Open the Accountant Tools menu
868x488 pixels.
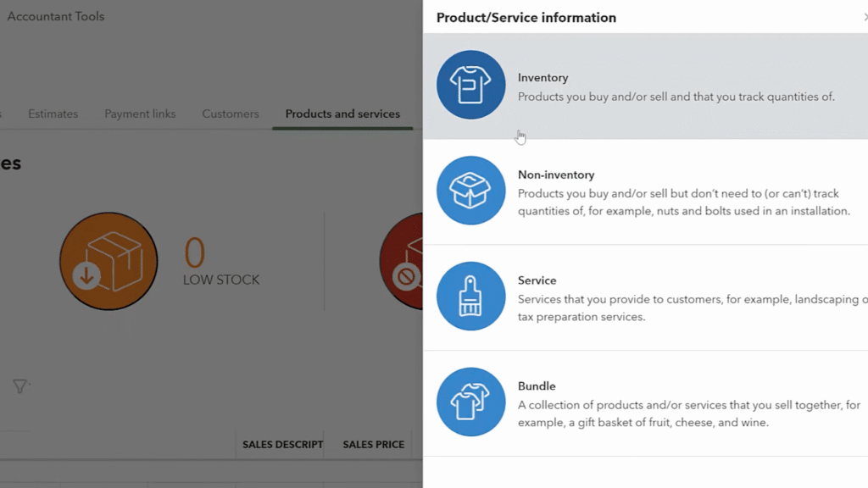[x=56, y=16]
